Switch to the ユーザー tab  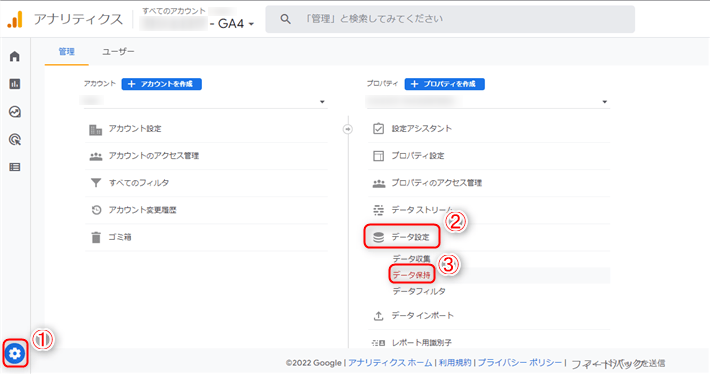click(x=118, y=52)
